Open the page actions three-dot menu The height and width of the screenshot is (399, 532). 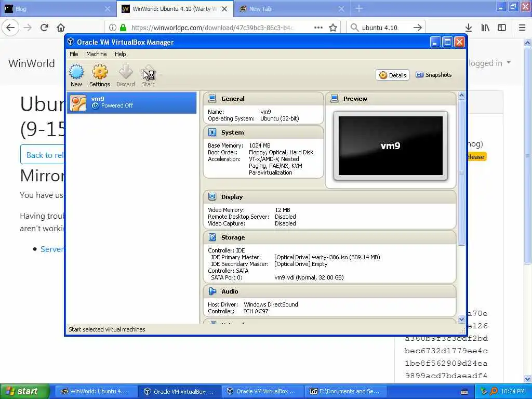pos(318,28)
